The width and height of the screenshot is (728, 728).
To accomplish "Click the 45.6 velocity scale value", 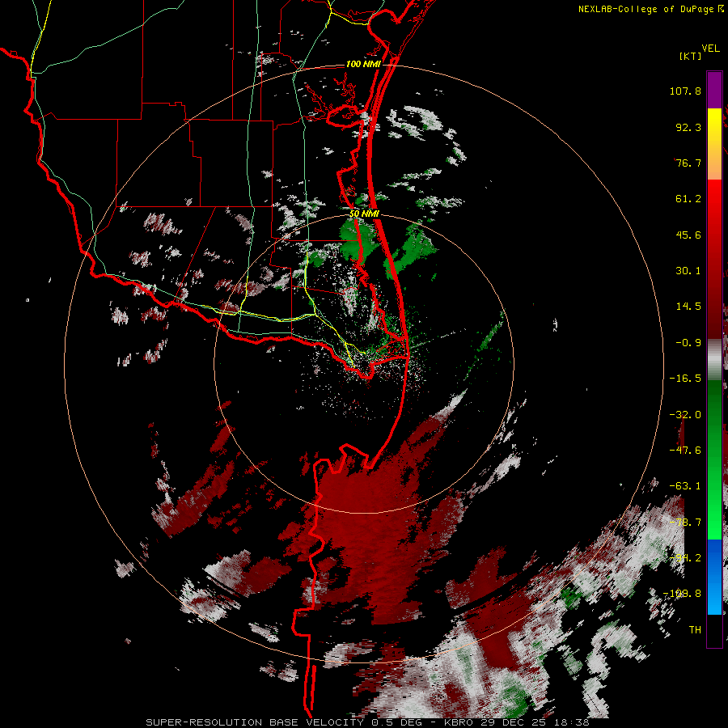I will click(688, 235).
